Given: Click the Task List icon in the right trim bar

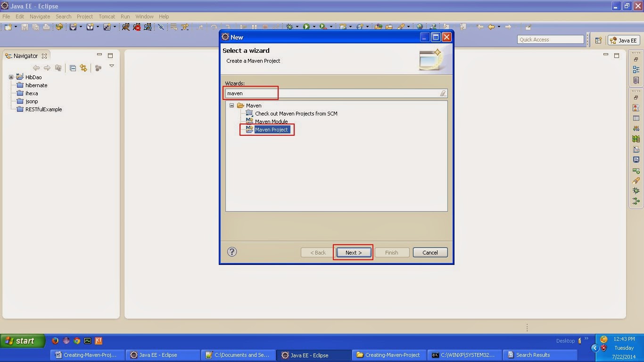Looking at the screenshot, I should point(636,81).
